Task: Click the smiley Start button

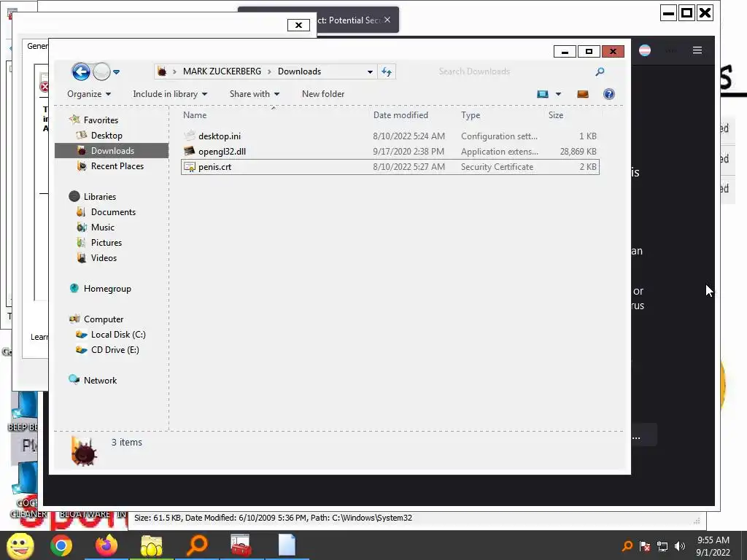Action: (20, 545)
